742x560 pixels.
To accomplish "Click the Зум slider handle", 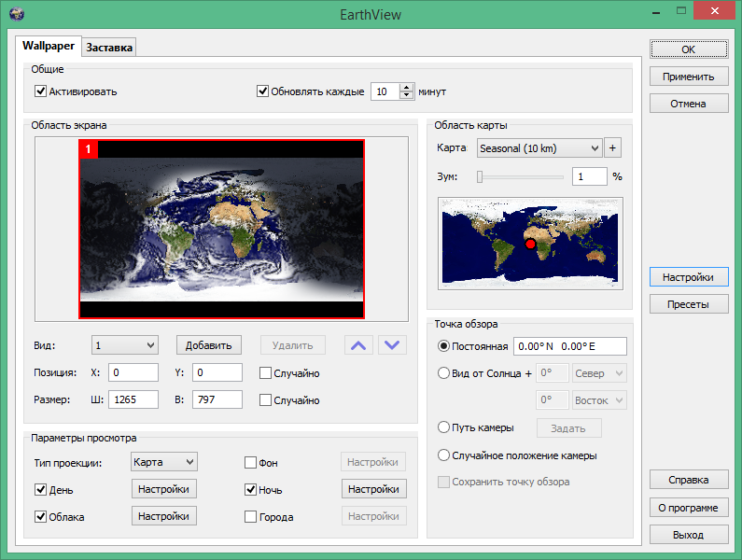I will (480, 175).
